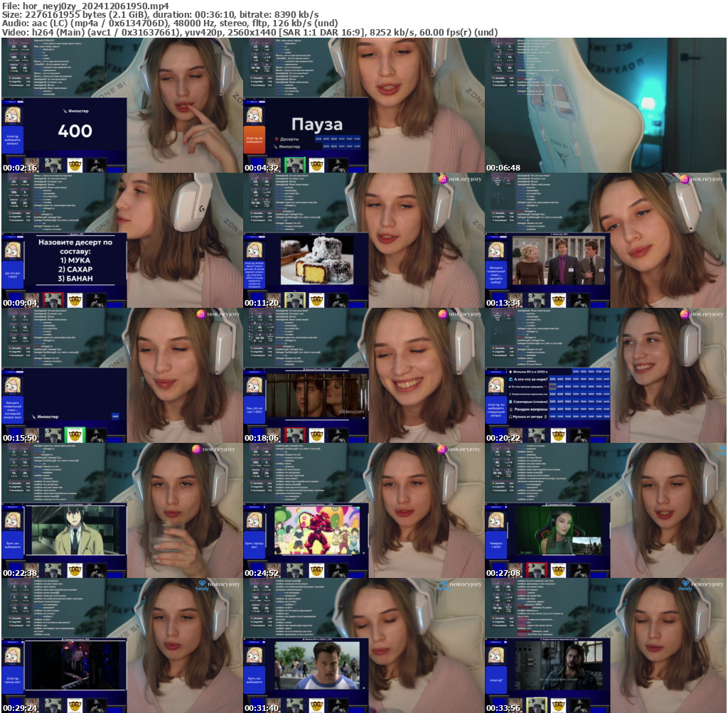Click the Bluesky butterfly icon next to 'family'

point(444,584)
